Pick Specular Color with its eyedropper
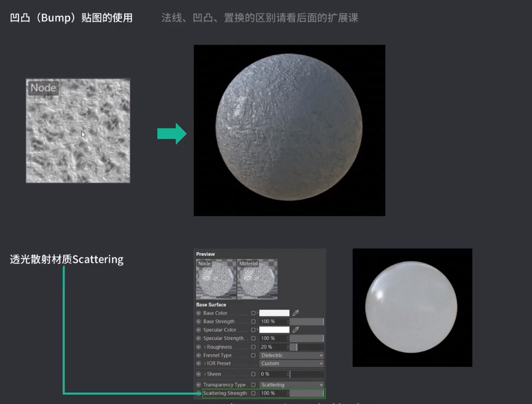The width and height of the screenshot is (532, 404). point(296,330)
